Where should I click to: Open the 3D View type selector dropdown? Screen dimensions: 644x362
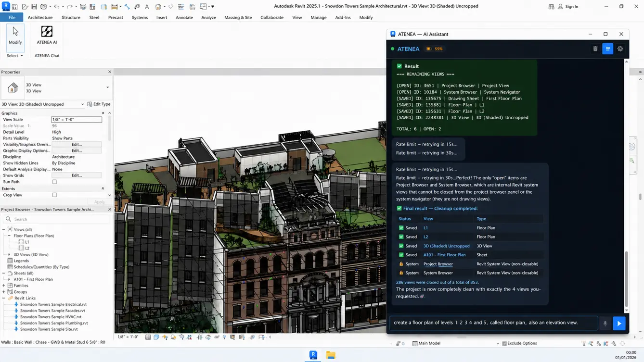107,87
